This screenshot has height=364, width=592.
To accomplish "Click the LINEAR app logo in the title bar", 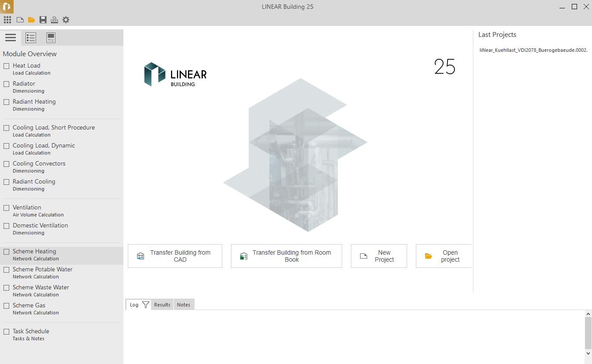I will click(7, 7).
